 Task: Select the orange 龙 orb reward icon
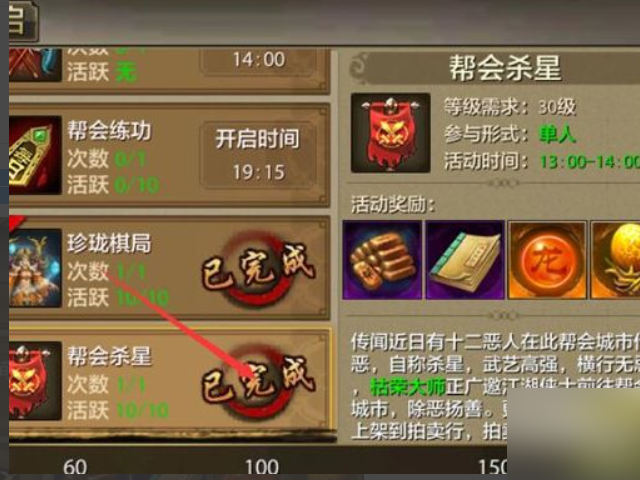[x=547, y=260]
